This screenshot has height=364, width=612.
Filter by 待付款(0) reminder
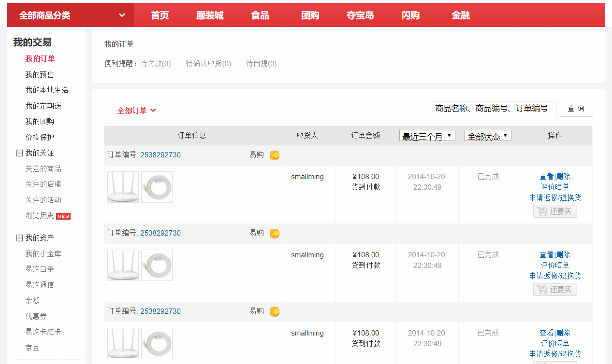pyautogui.click(x=156, y=64)
